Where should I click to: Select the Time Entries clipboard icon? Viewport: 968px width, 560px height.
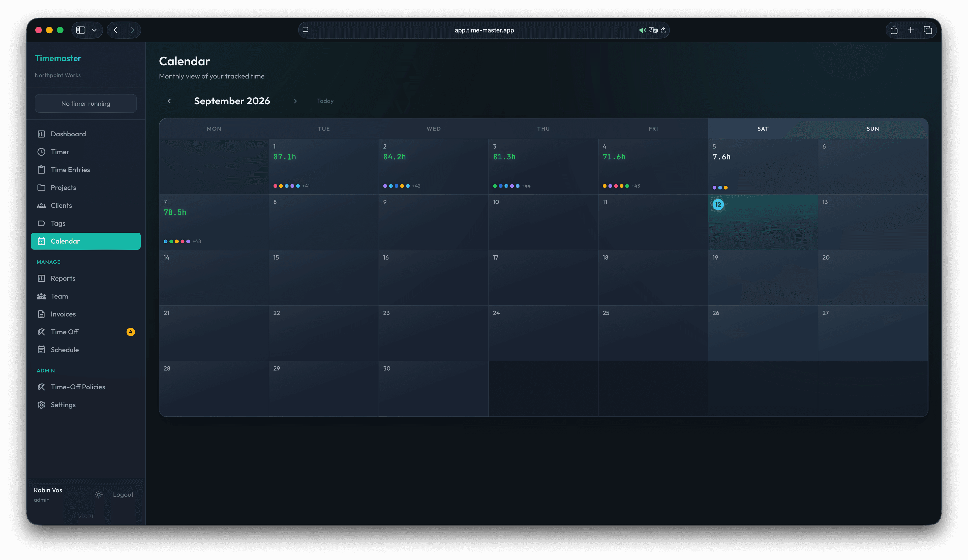coord(41,170)
